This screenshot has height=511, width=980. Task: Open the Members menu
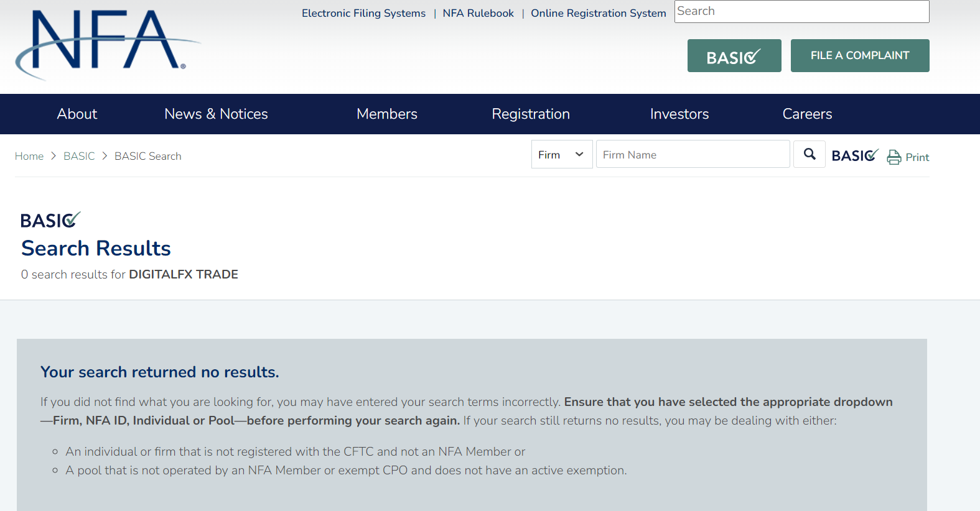(x=386, y=114)
